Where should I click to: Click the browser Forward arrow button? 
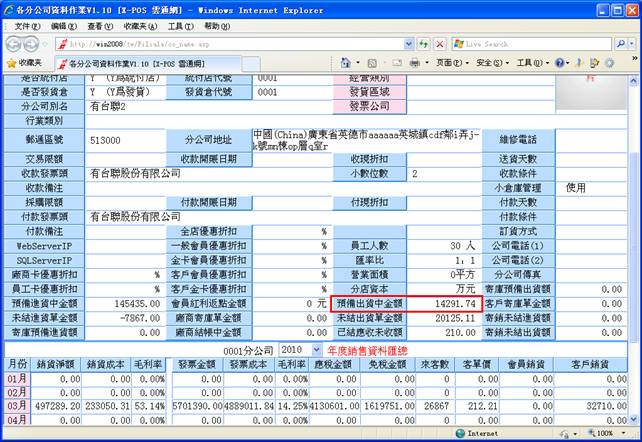(38, 44)
